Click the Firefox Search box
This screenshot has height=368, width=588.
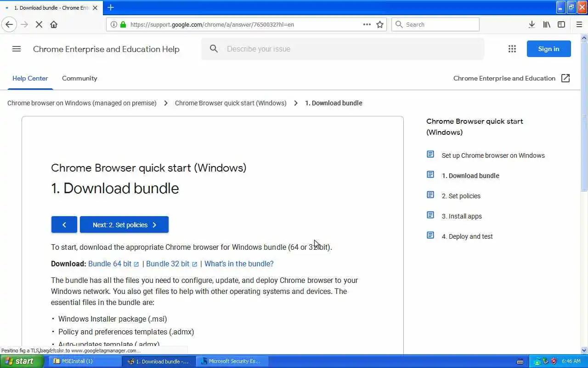[435, 24]
